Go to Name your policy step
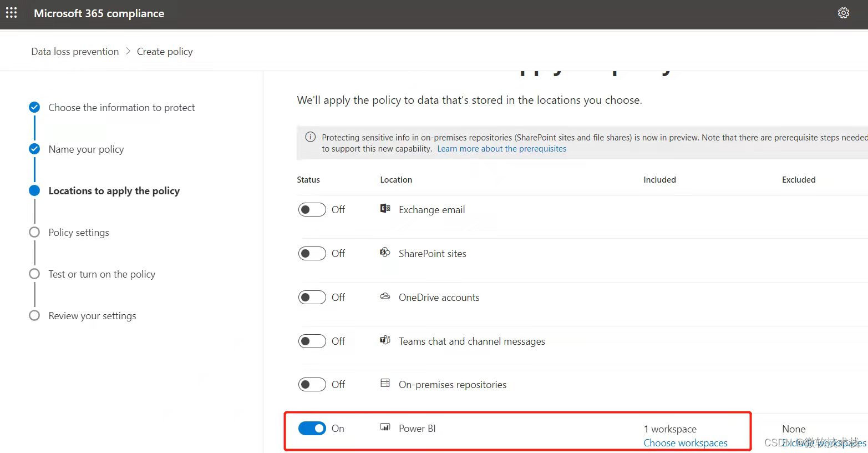 click(x=86, y=149)
